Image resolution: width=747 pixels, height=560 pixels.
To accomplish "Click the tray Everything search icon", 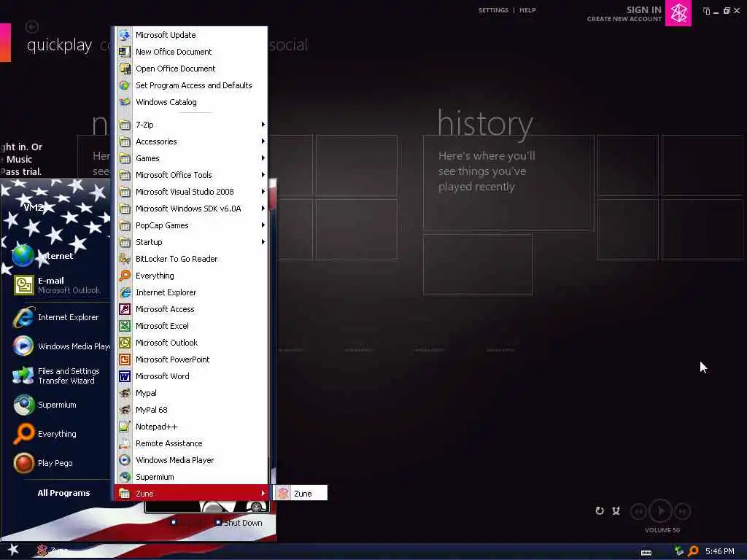I will click(x=693, y=551).
